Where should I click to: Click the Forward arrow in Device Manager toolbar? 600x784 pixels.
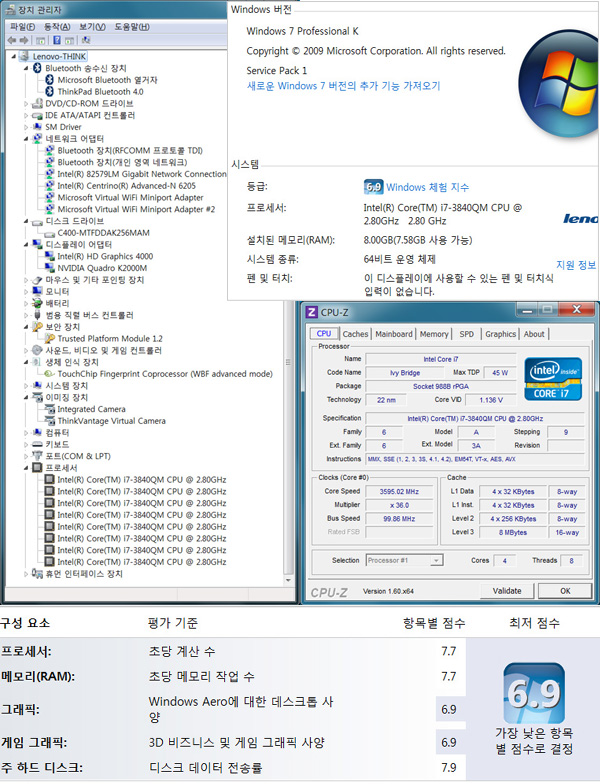click(x=23, y=40)
